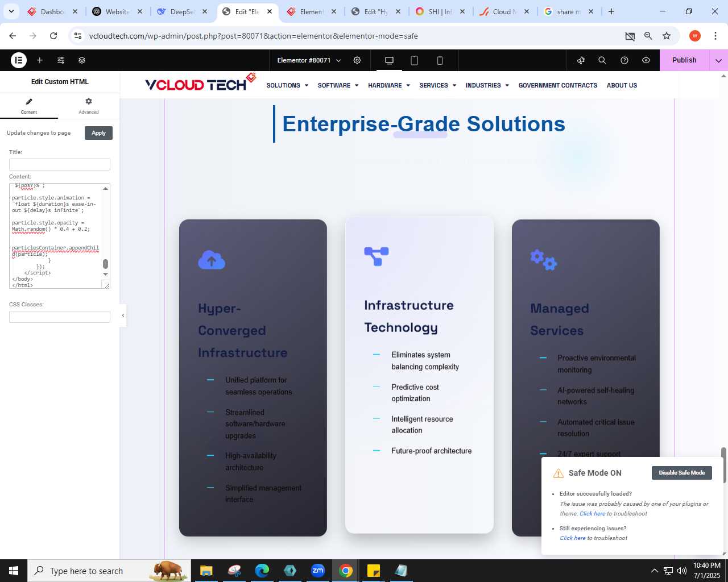Open a new browser tab
Screen dimensions: 728x582
click(x=611, y=11)
